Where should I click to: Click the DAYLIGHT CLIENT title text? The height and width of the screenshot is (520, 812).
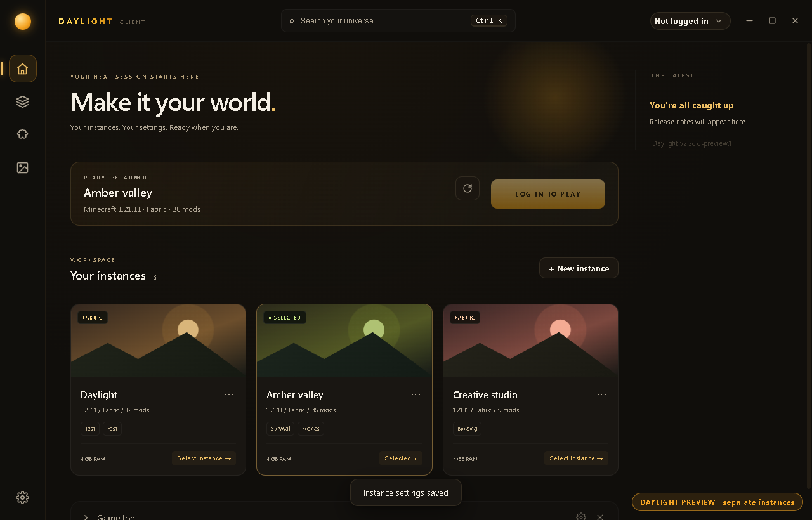pyautogui.click(x=101, y=22)
